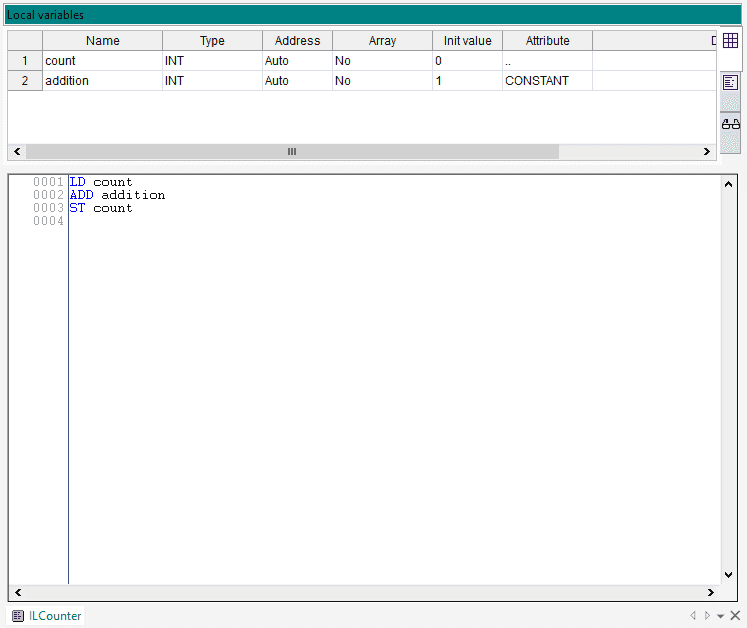
Task: Open the CONSTANT attribute cell of addition
Action: pos(547,81)
